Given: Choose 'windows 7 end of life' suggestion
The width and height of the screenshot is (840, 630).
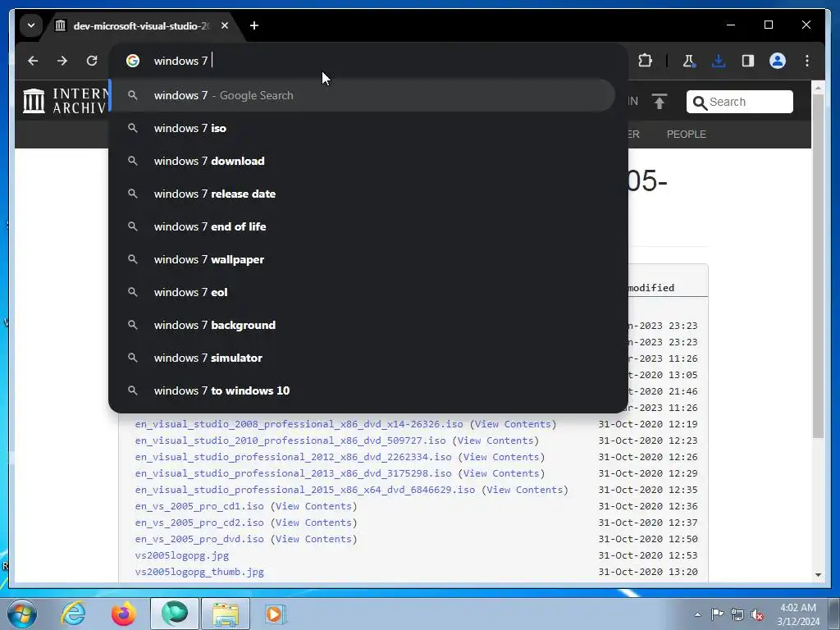Looking at the screenshot, I should pos(362,226).
